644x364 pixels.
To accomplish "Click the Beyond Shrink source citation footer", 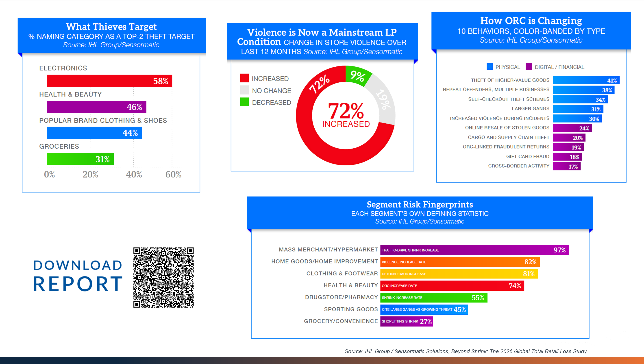I will tap(466, 351).
